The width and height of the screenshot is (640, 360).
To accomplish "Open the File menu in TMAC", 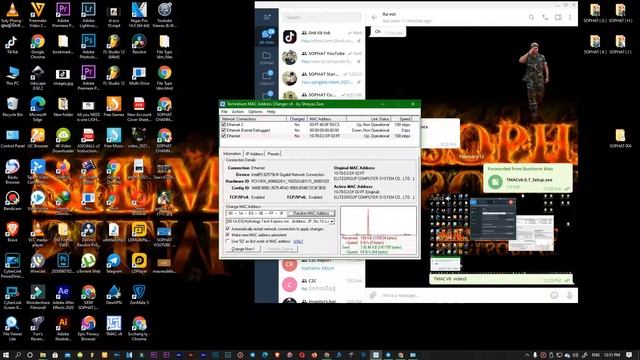I will tap(224, 111).
